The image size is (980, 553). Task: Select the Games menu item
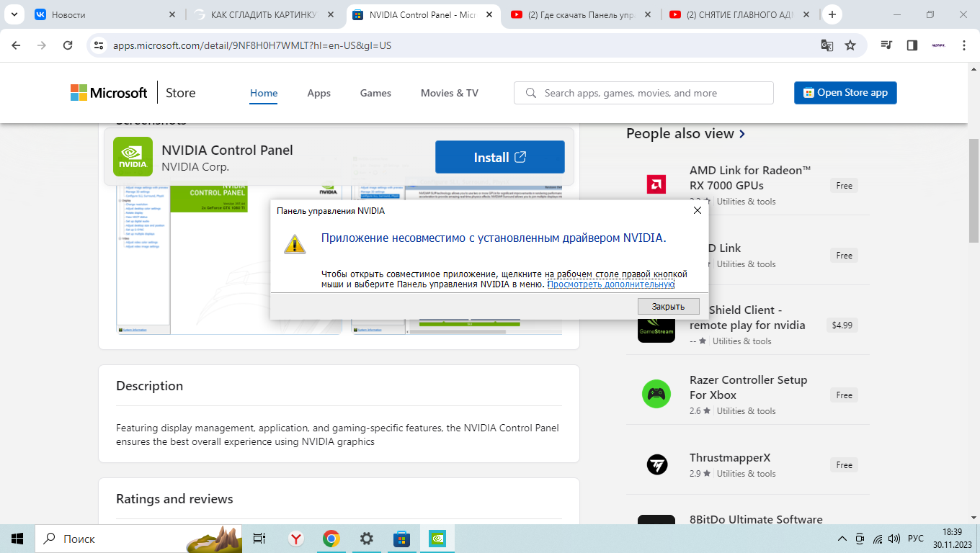(x=375, y=93)
